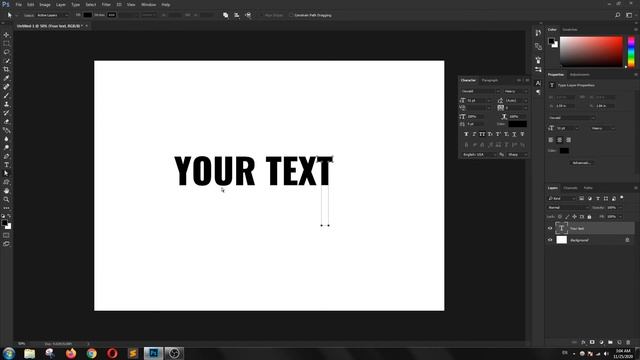
Task: Open Active Layers select dropdown
Action: coord(52,15)
